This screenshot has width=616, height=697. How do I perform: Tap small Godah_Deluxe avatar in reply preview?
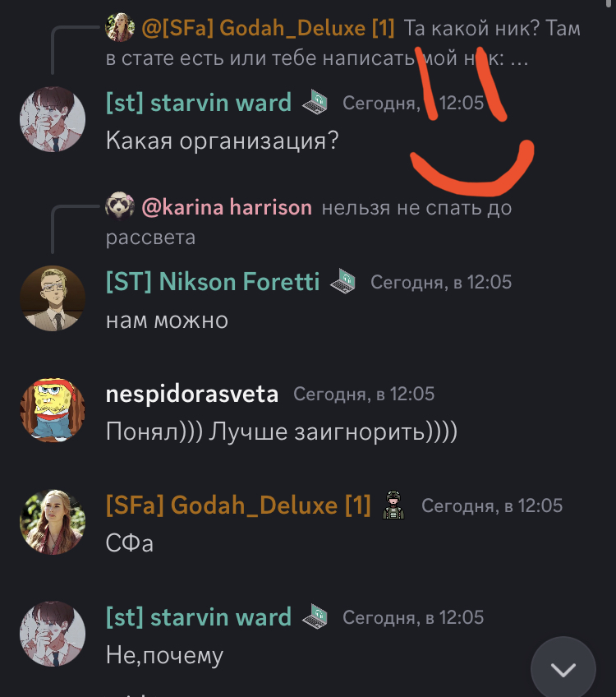pos(120,28)
